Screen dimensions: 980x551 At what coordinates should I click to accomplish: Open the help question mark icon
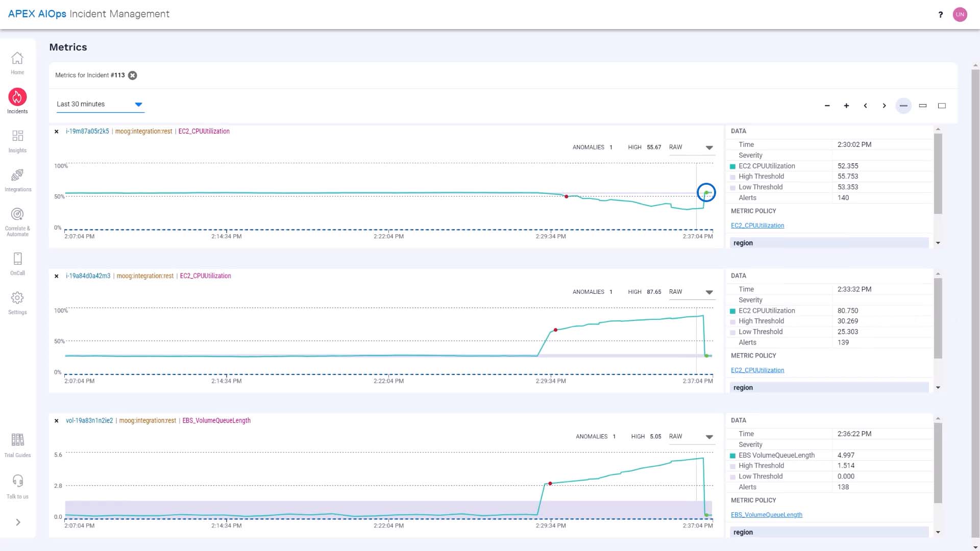click(940, 14)
